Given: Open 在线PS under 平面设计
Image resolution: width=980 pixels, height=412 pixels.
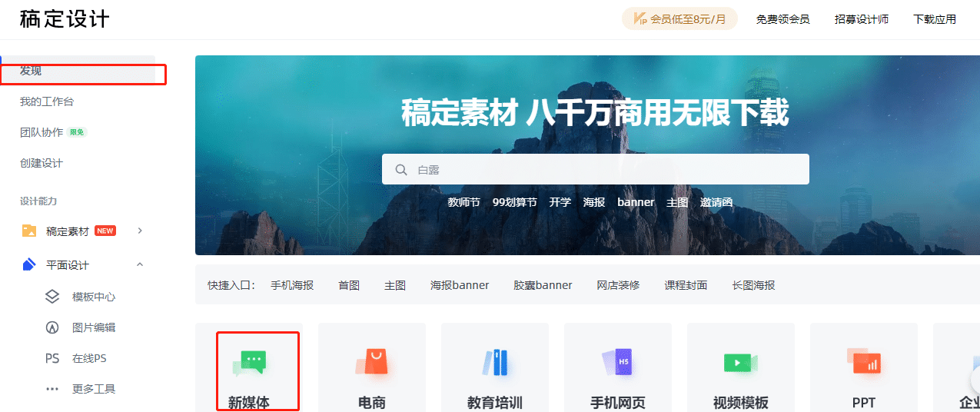Looking at the screenshot, I should click(89, 358).
